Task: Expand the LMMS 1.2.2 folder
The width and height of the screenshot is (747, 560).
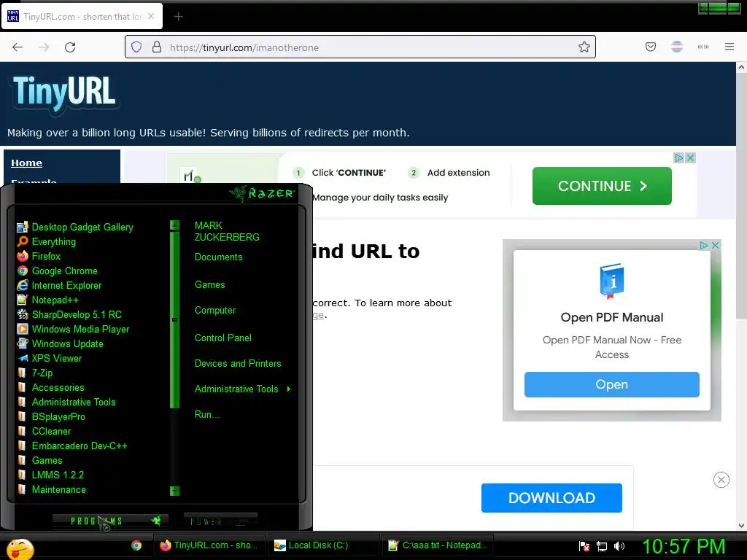Action: [x=50, y=475]
